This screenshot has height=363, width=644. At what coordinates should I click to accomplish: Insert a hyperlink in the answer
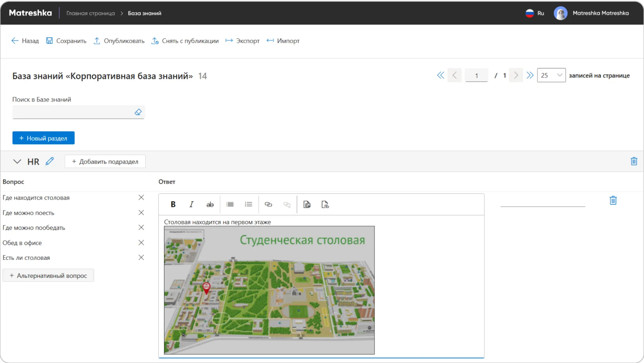(268, 204)
